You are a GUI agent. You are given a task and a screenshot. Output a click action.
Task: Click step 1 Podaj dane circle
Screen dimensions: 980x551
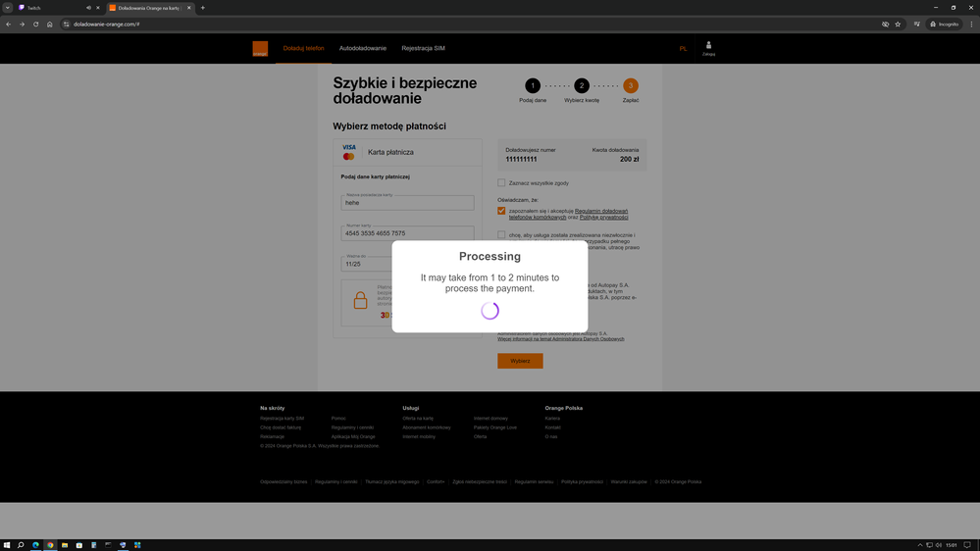533,85
